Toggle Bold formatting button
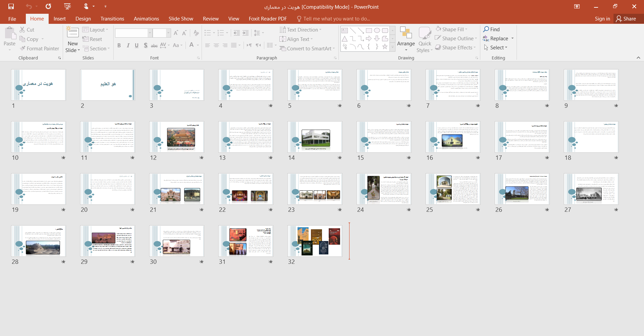Viewport: 644px width, 336px height. click(119, 45)
